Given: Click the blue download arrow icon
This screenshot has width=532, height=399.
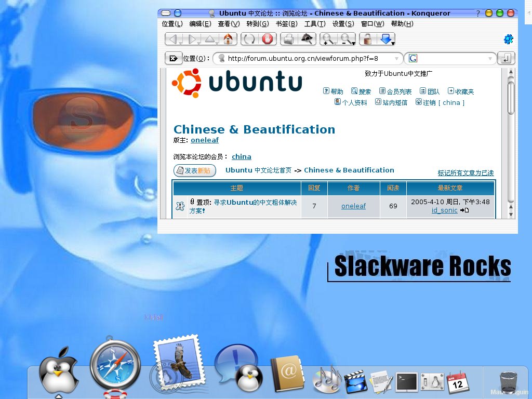Looking at the screenshot, I should 386,39.
